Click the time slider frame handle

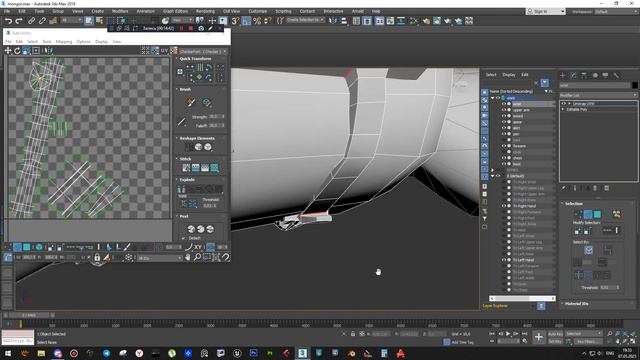pos(29,316)
